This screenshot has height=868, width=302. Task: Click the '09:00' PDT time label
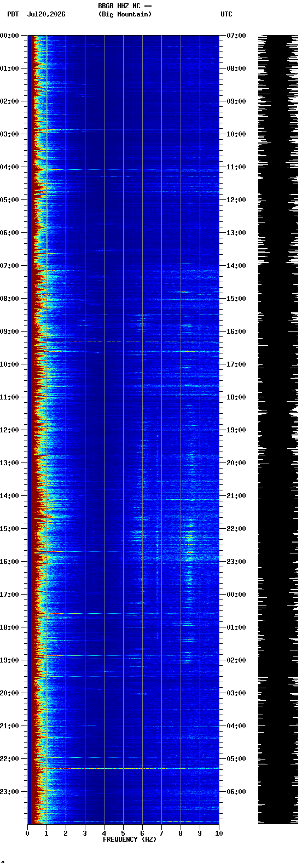point(9,332)
